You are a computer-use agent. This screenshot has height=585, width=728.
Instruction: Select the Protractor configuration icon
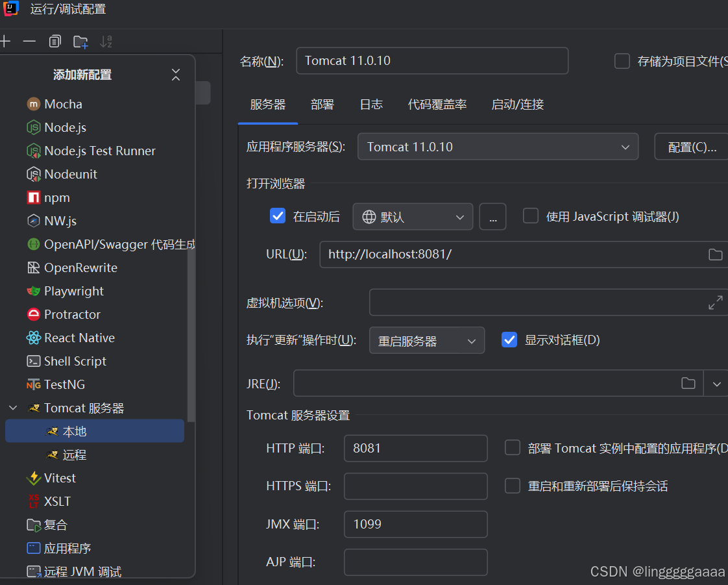(x=34, y=314)
